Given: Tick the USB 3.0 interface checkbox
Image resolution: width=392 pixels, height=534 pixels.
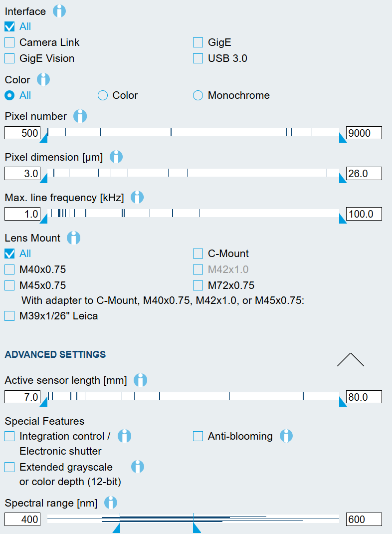Looking at the screenshot, I should tap(198, 58).
